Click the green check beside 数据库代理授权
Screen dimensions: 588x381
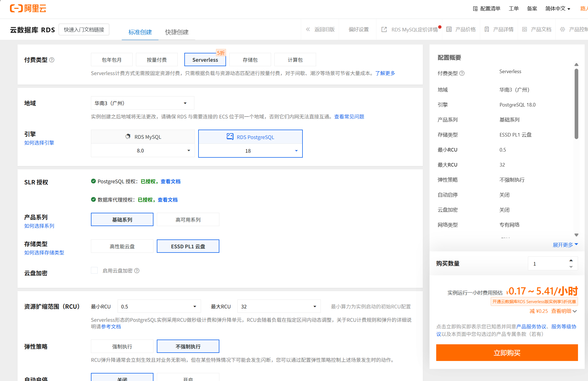pyautogui.click(x=93, y=199)
